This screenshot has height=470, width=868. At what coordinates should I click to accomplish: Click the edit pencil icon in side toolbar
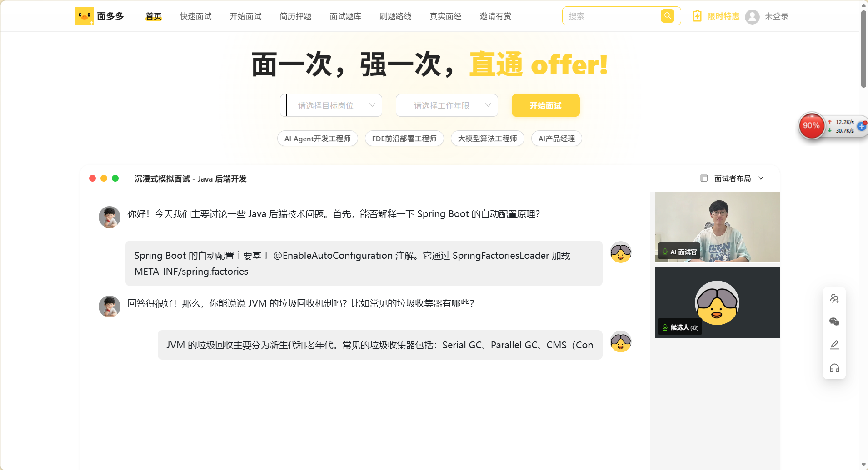coord(834,345)
